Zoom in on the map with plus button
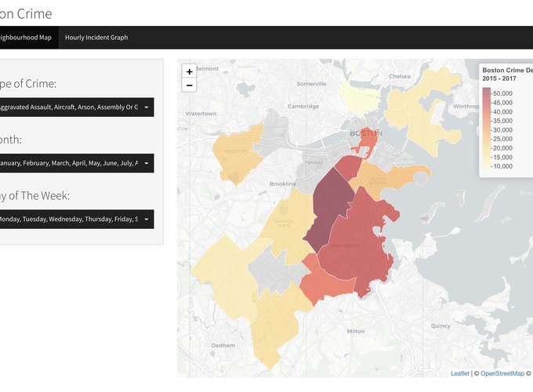The height and width of the screenshot is (392, 533). (190, 71)
